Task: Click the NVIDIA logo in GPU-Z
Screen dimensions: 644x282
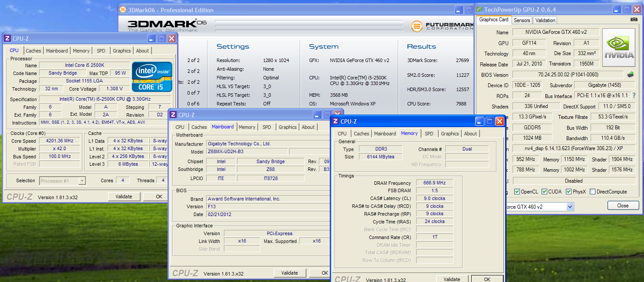Action: [x=618, y=48]
